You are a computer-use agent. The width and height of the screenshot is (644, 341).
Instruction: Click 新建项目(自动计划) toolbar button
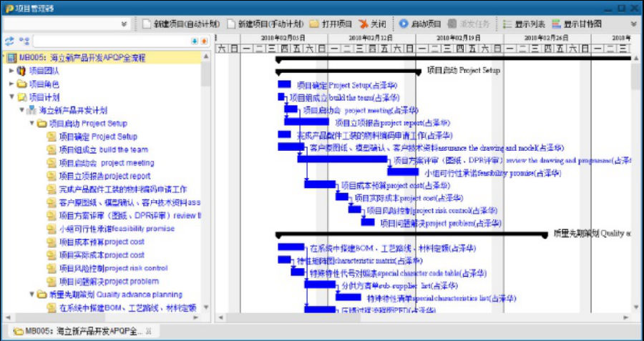(x=181, y=24)
